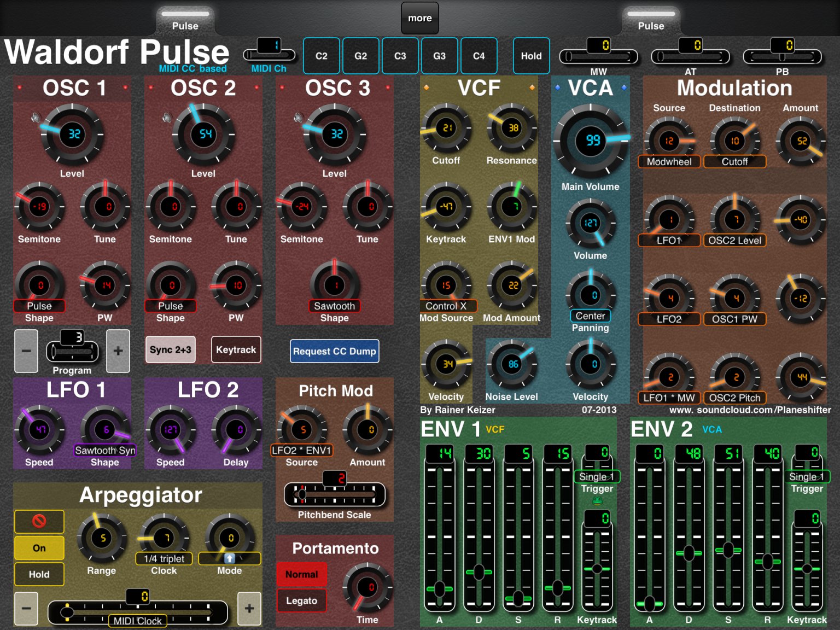Open the ENV 1 Single 1 trigger selector
The image size is (840, 630).
pyautogui.click(x=597, y=476)
